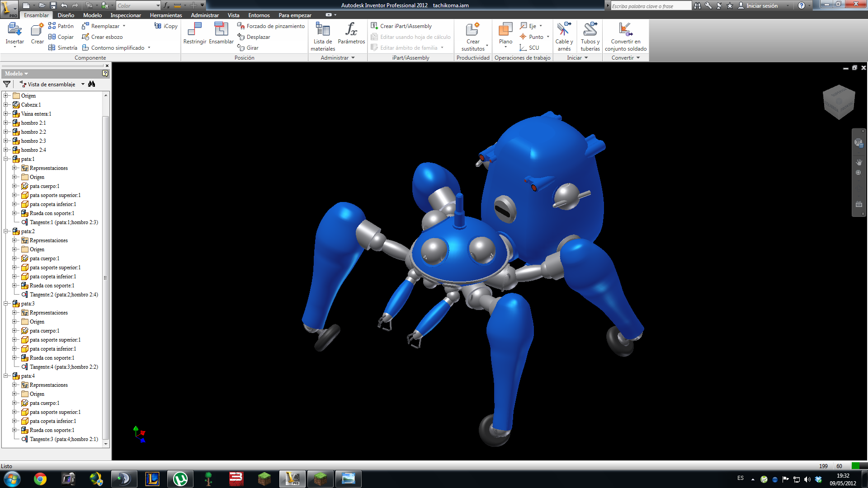The image size is (868, 488).
Task: Click Convertir en conjunto soldado icon
Action: [x=625, y=30]
